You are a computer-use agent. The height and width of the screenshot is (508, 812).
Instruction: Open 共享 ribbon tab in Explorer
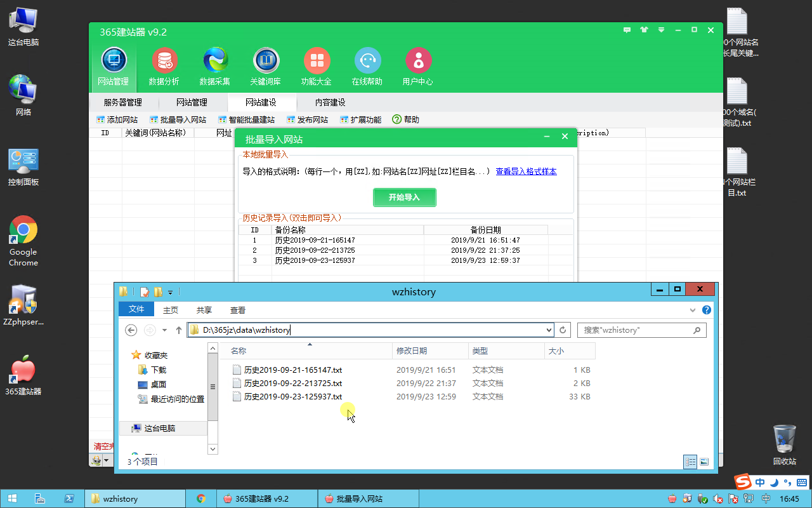(x=204, y=311)
